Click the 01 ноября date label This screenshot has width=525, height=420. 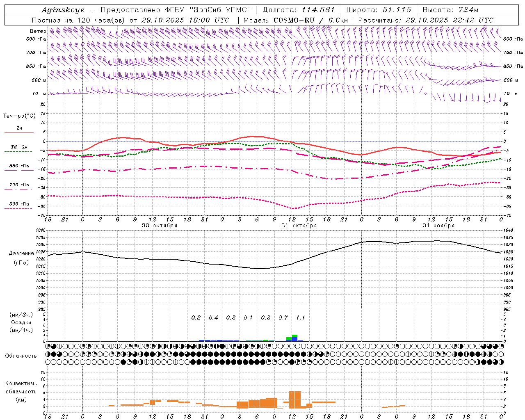click(x=438, y=226)
